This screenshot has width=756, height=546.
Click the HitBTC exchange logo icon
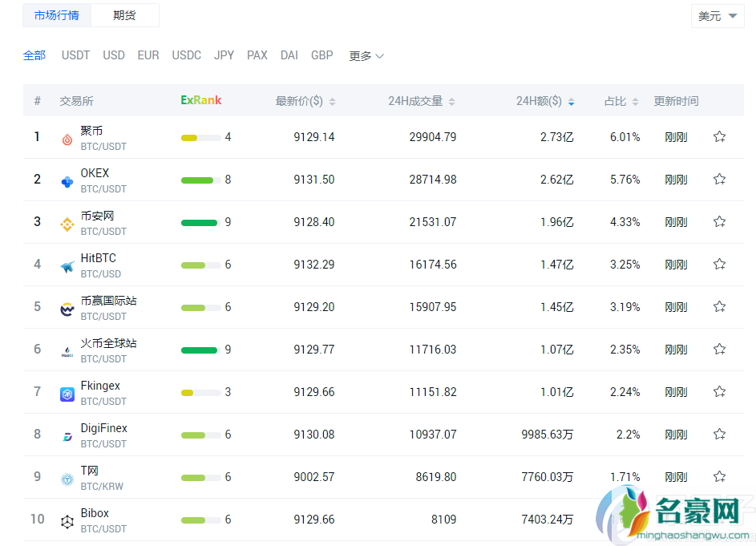point(67,267)
